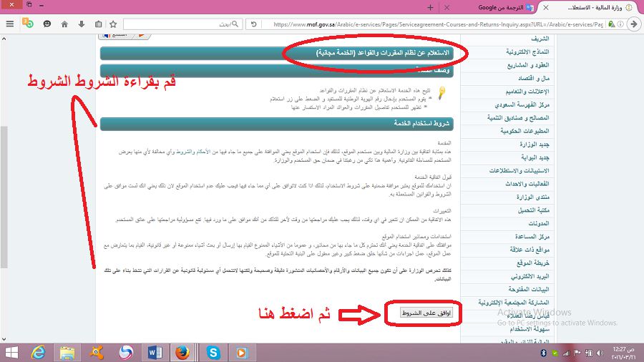The height and width of the screenshot is (362, 644).
Task: Click the scrollbar down arrow
Action: point(4,339)
